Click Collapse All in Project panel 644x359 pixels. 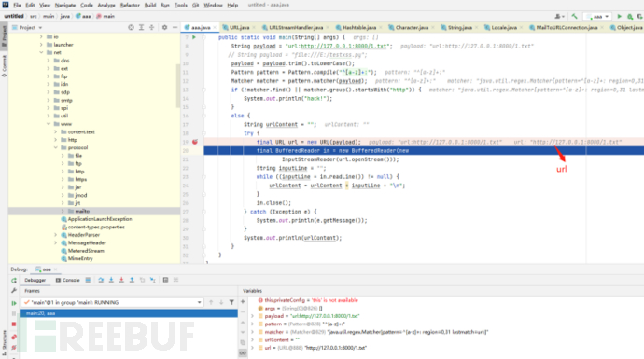pos(151,27)
